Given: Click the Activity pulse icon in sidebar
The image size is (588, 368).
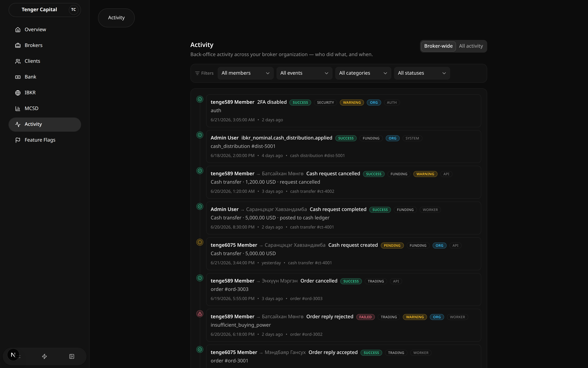Looking at the screenshot, I should pyautogui.click(x=18, y=124).
